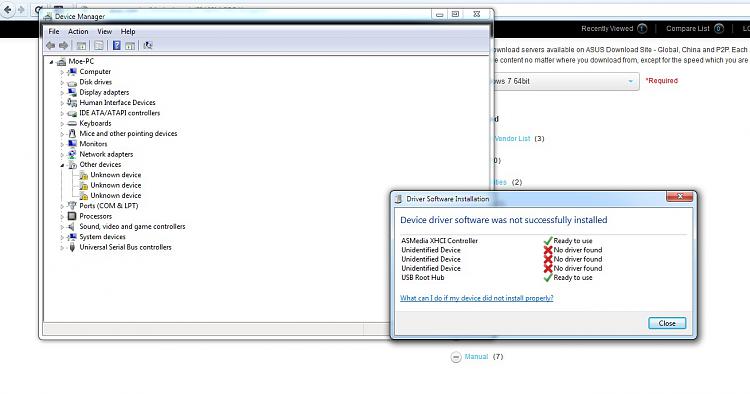
Task: Open the Manual (7) section link
Action: [x=476, y=357]
